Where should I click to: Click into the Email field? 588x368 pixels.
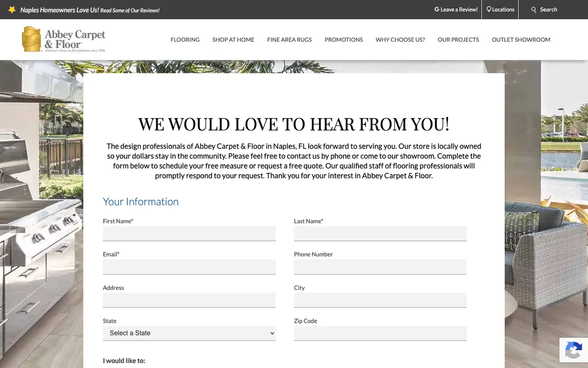tap(189, 267)
